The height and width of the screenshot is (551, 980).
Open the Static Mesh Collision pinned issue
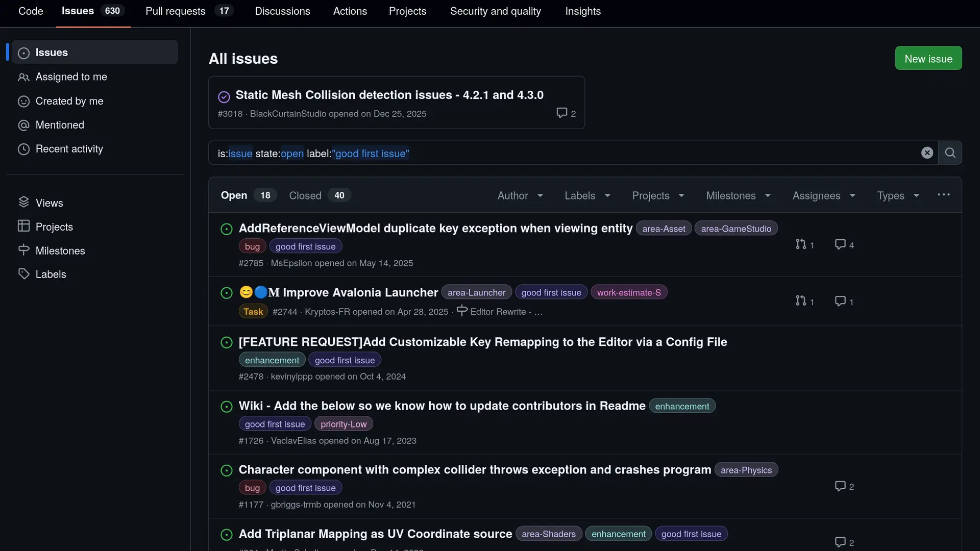tap(389, 95)
